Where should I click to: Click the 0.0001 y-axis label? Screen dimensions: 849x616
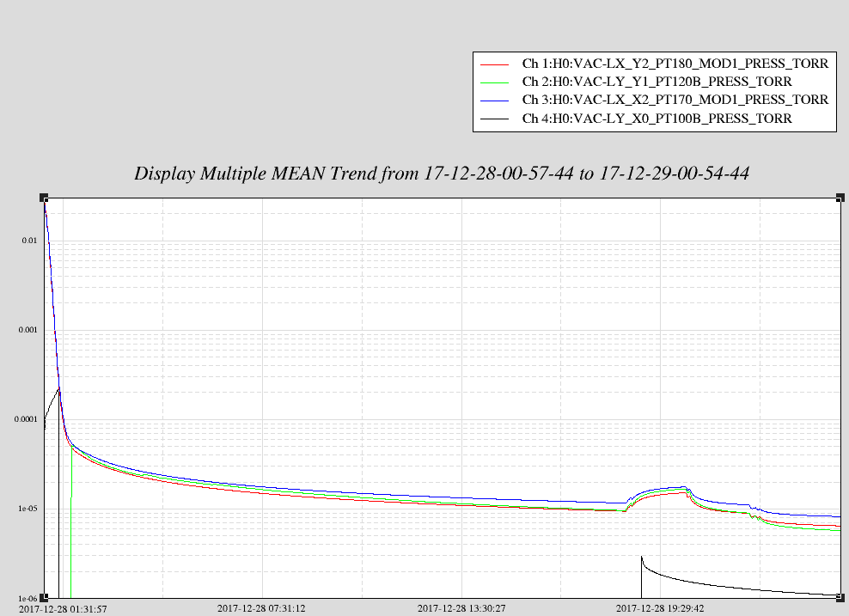coord(26,419)
